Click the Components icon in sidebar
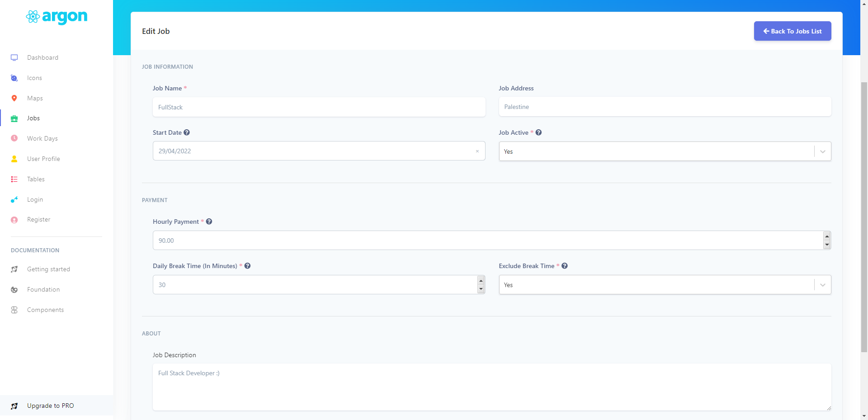 pyautogui.click(x=14, y=310)
